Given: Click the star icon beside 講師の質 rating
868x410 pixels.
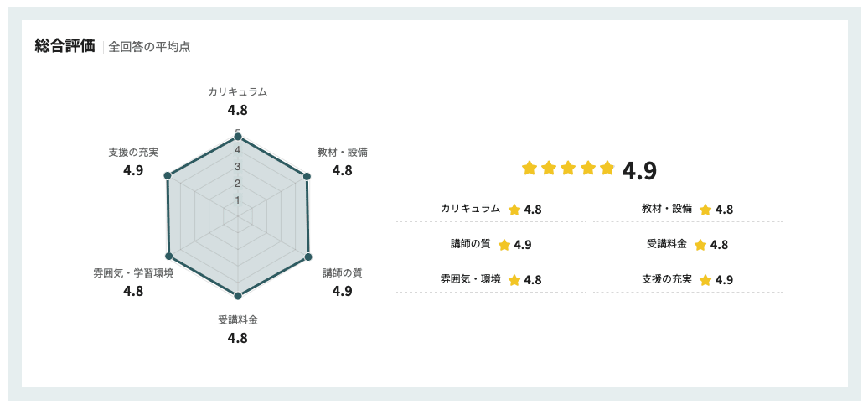Looking at the screenshot, I should pyautogui.click(x=504, y=245).
